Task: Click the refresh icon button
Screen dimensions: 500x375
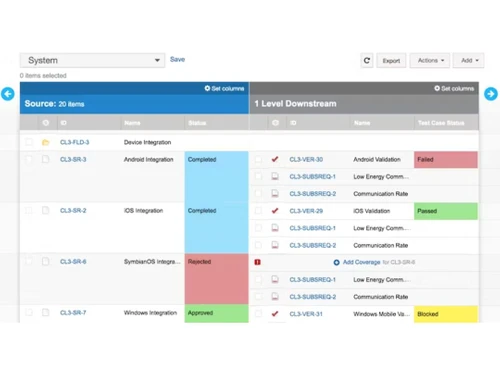Action: pos(367,60)
